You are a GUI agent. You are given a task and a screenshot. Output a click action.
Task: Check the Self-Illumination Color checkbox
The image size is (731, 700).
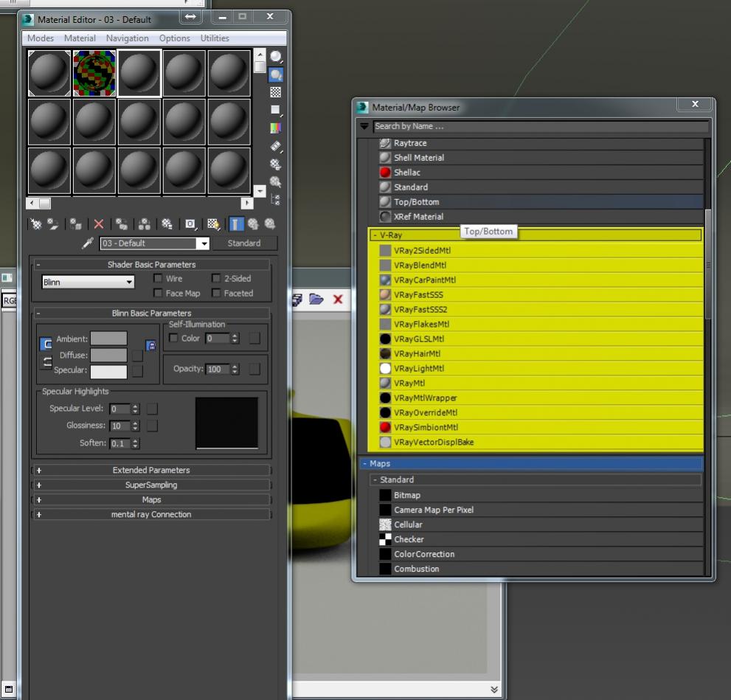(x=173, y=338)
